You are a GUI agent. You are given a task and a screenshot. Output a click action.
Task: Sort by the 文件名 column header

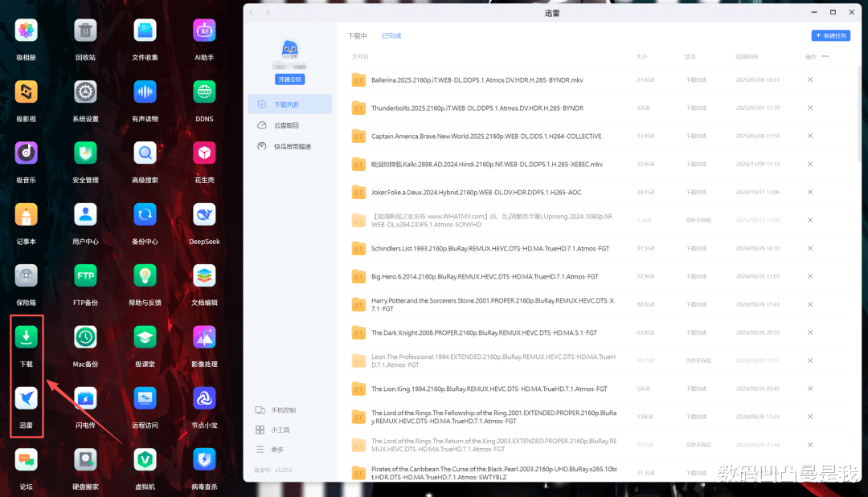click(360, 57)
